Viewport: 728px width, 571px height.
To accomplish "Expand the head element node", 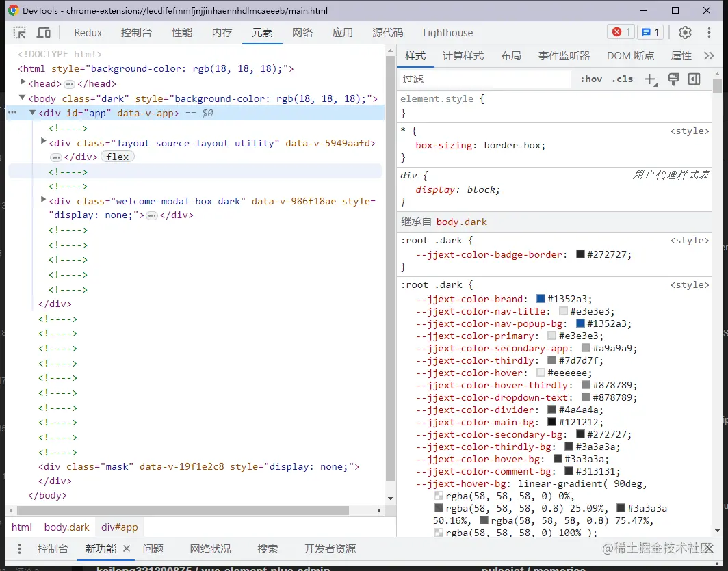I will coord(23,83).
